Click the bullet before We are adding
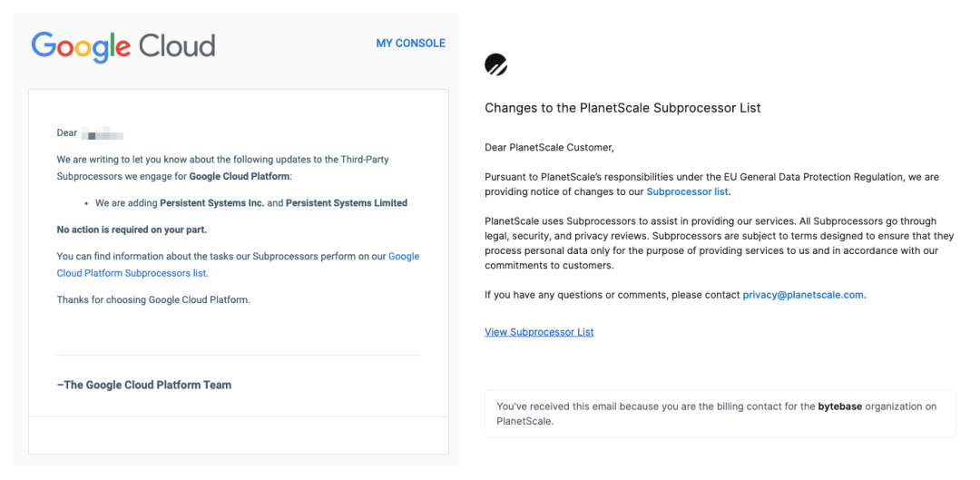The image size is (980, 480). point(85,204)
